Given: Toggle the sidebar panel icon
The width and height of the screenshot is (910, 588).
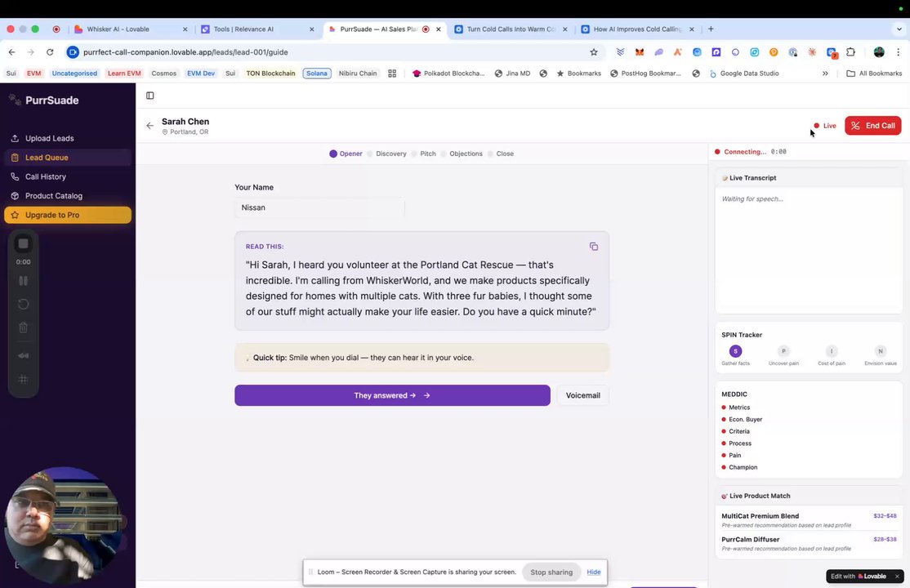Looking at the screenshot, I should (x=149, y=96).
